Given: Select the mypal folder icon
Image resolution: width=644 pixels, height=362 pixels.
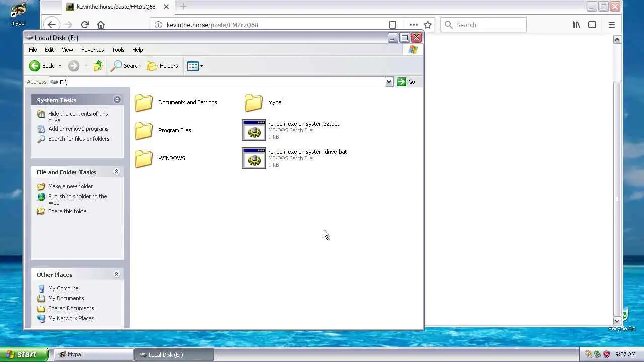Looking at the screenshot, I should 254,102.
